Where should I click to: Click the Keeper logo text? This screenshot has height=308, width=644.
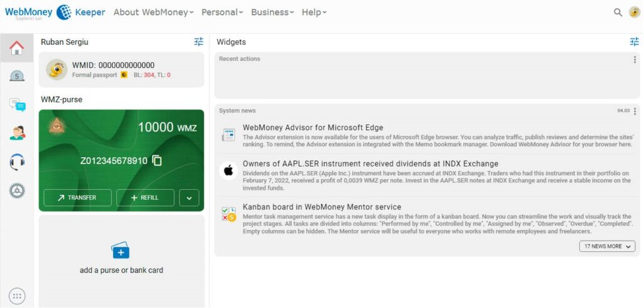pyautogui.click(x=90, y=13)
